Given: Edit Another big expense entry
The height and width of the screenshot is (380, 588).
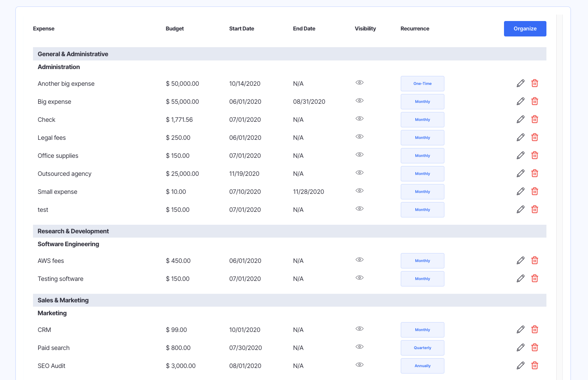Looking at the screenshot, I should 520,83.
